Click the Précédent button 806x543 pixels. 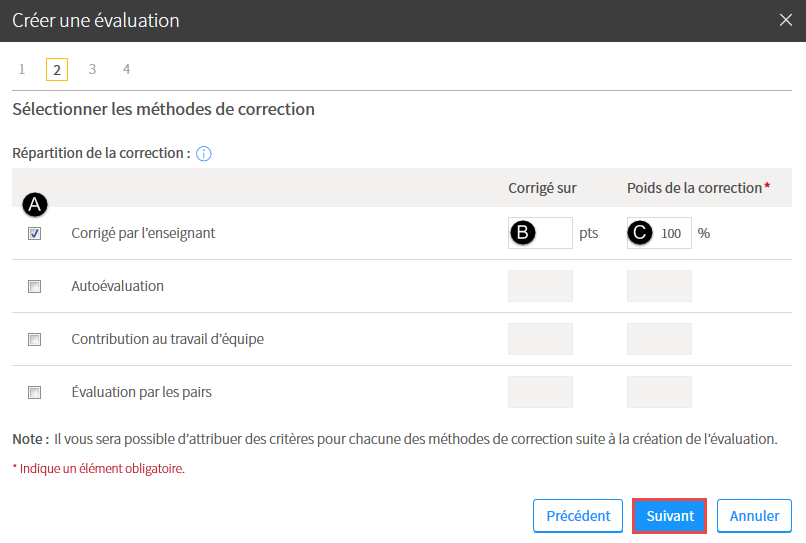point(578,516)
